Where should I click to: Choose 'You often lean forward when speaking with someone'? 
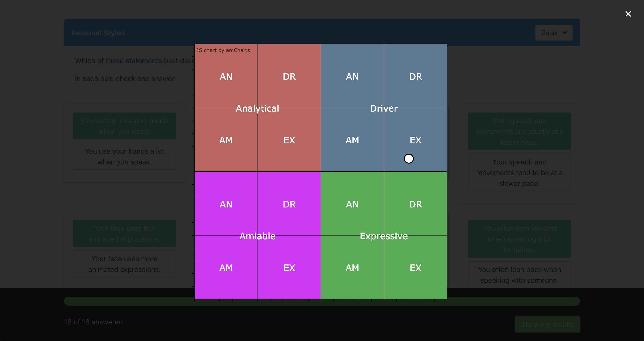point(519,239)
